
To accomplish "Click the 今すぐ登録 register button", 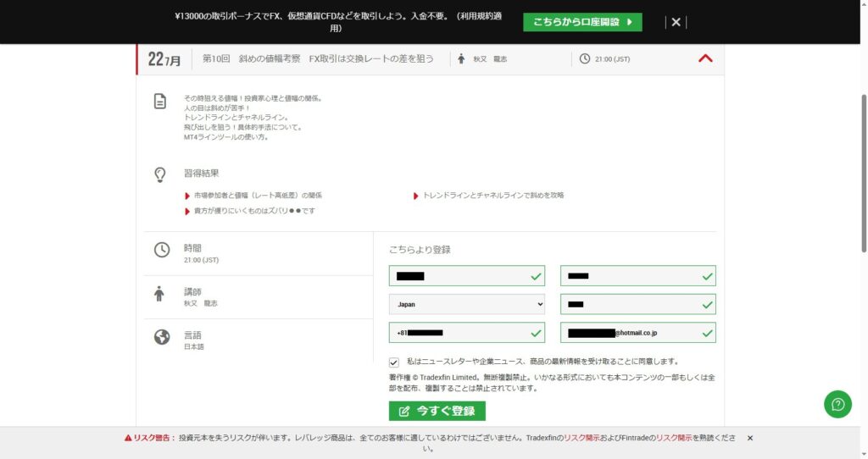I will 437,411.
